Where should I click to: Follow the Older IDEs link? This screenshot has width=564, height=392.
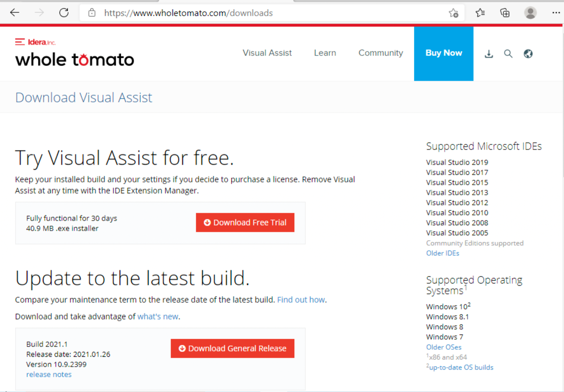click(443, 253)
